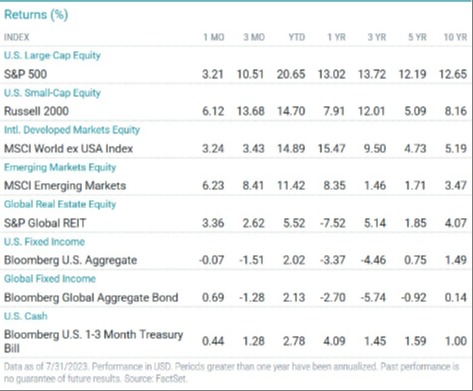473x391 pixels.
Task: Click the Global Real Estate Equity heading
Action: 60,204
